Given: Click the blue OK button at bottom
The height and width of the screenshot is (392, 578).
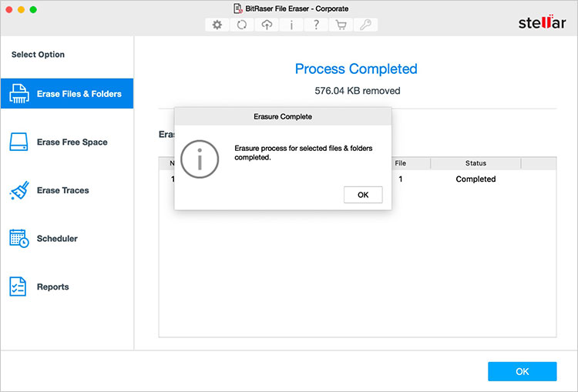Looking at the screenshot, I should pos(523,371).
